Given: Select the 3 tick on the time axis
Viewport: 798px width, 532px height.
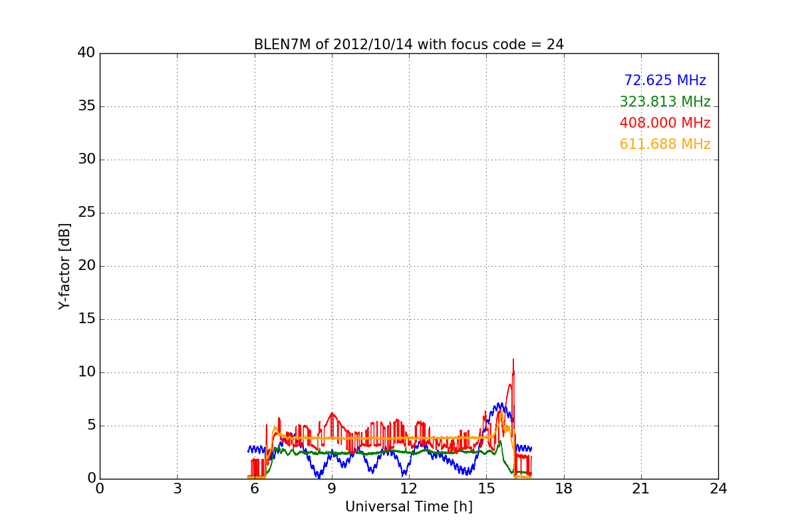Looking at the screenshot, I should [x=177, y=489].
